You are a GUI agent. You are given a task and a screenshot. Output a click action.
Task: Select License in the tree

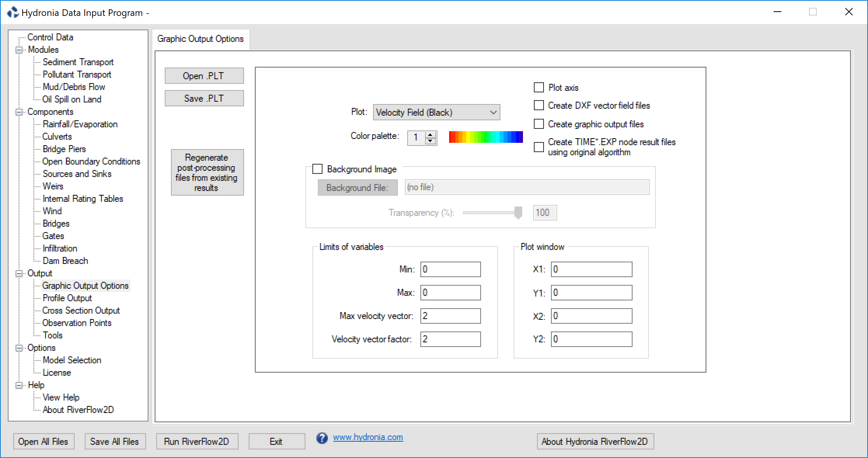pyautogui.click(x=57, y=373)
